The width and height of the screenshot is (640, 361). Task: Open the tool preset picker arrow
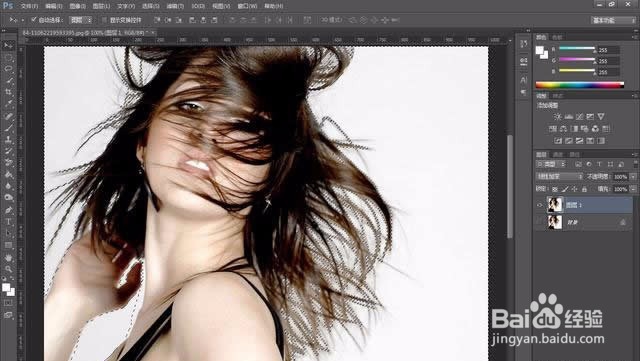[x=22, y=20]
